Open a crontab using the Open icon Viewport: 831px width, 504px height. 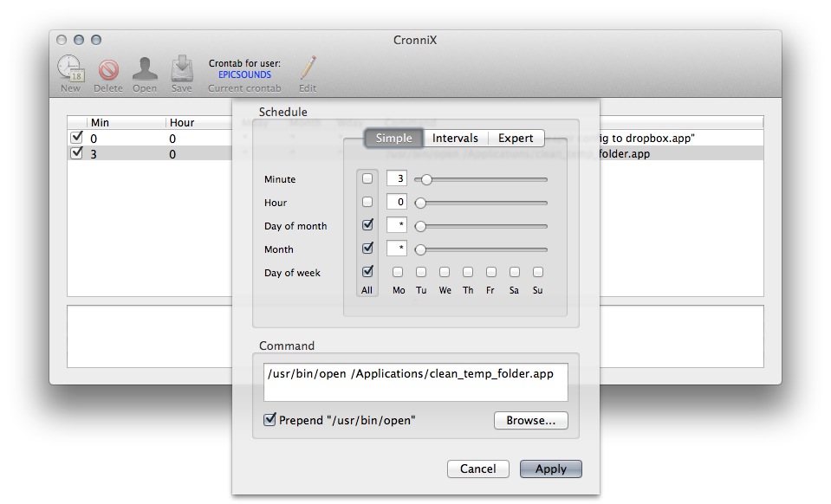point(145,69)
